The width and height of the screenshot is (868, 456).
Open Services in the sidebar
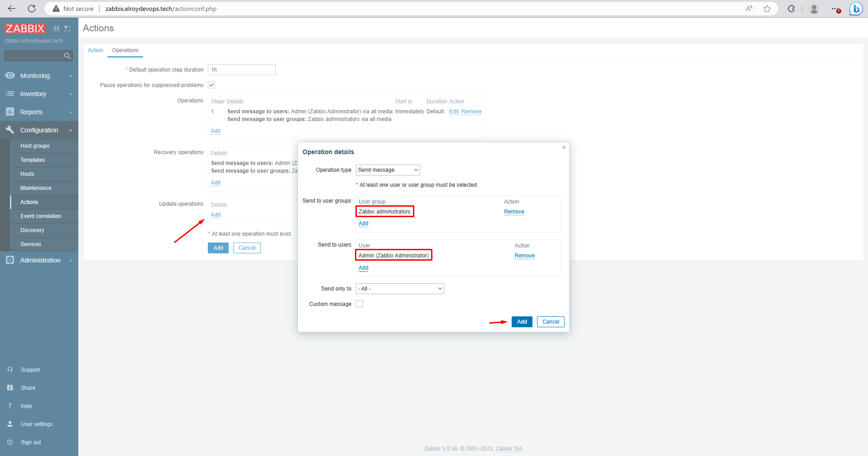point(44,244)
